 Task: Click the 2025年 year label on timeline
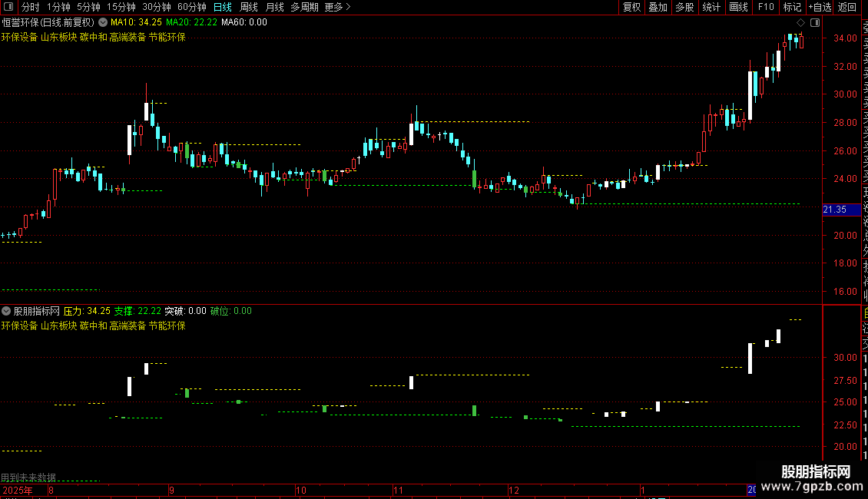pyautogui.click(x=17, y=491)
